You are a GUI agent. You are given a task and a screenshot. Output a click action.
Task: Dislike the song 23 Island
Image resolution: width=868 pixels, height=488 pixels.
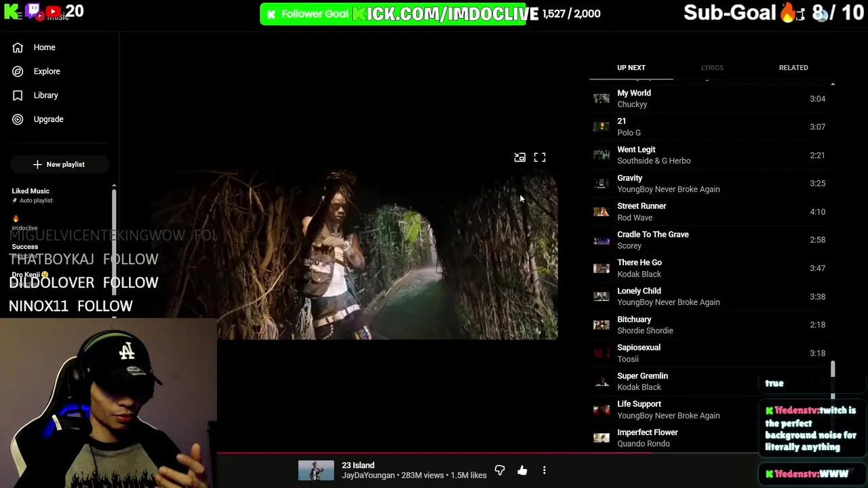click(500, 470)
